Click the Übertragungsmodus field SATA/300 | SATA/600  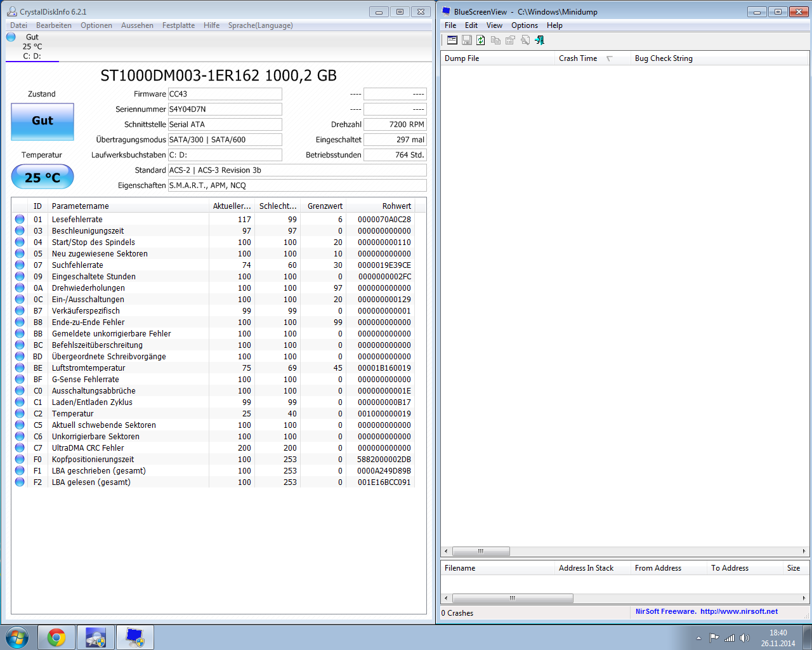[x=225, y=140]
